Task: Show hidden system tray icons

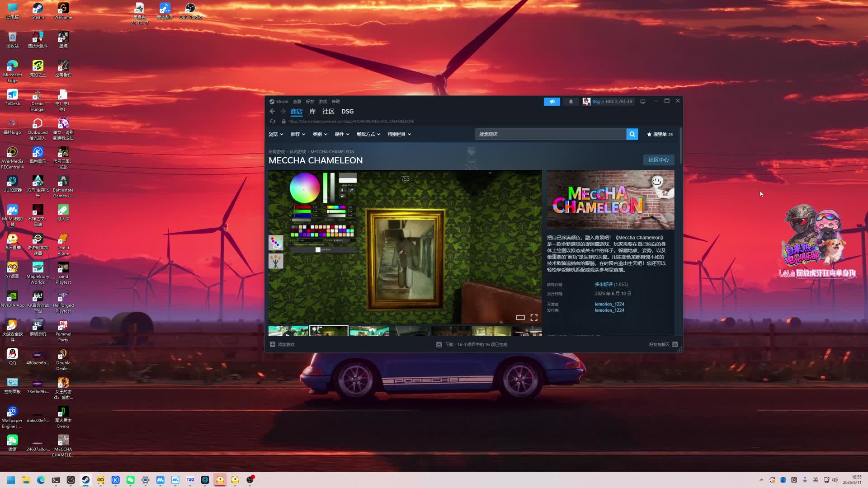Action: tap(761, 480)
